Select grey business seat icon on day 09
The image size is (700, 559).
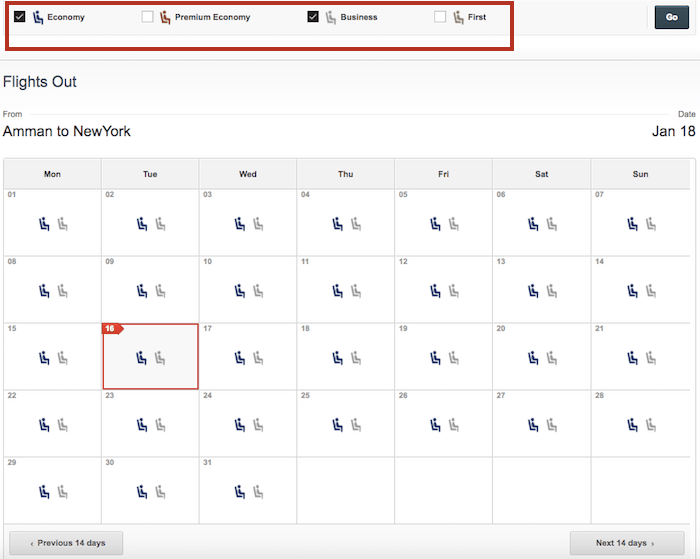(160, 291)
